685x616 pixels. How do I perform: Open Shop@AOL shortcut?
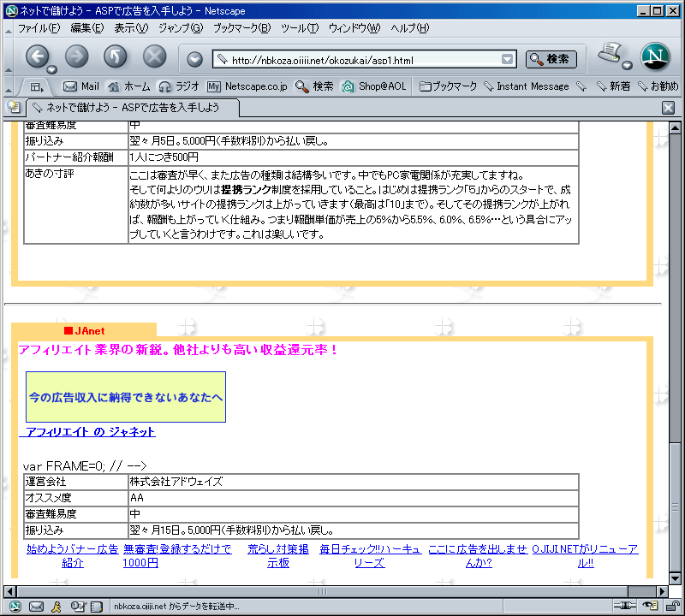tap(374, 86)
